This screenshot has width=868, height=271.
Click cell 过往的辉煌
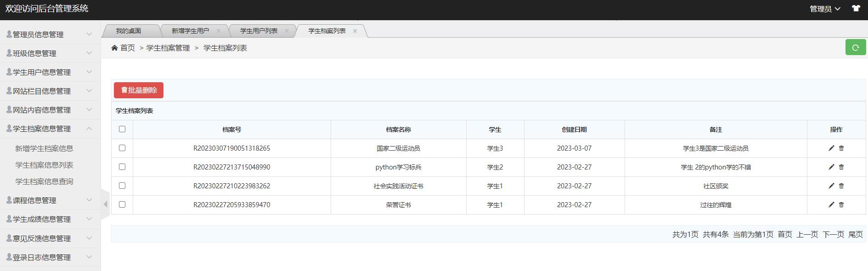pyautogui.click(x=716, y=205)
